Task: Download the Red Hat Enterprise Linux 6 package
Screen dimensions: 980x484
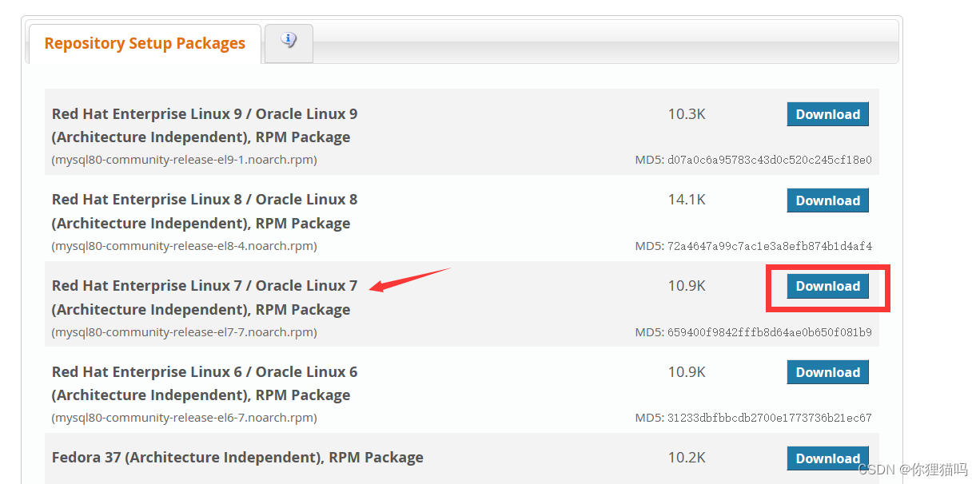Action: click(827, 372)
